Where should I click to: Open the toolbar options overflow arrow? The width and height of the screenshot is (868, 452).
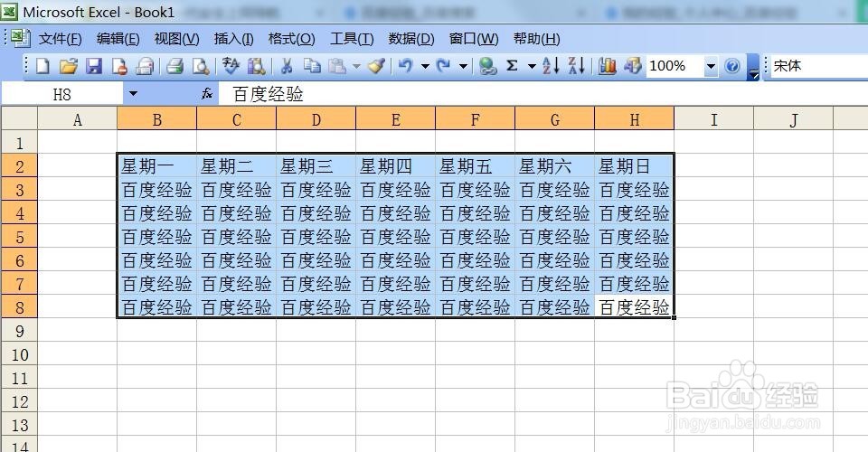pos(753,68)
